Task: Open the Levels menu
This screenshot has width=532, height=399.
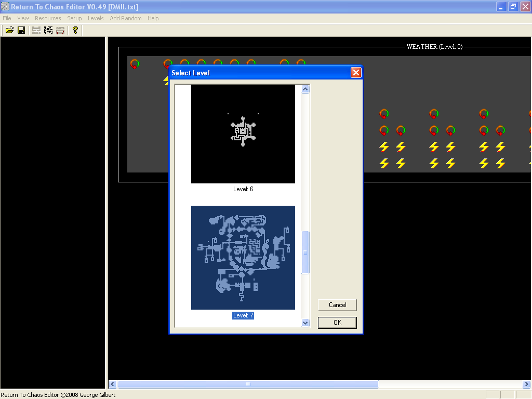Action: click(x=96, y=18)
